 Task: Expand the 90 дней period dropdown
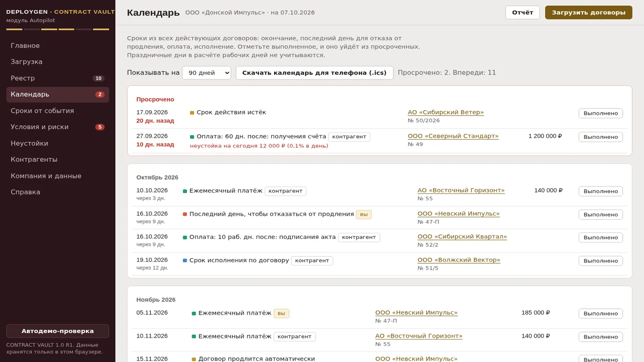207,73
